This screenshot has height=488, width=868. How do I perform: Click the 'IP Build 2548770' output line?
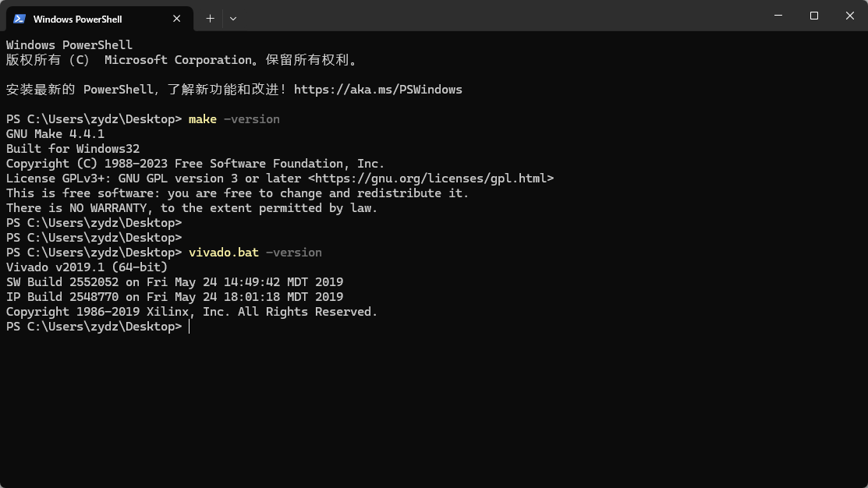click(175, 297)
